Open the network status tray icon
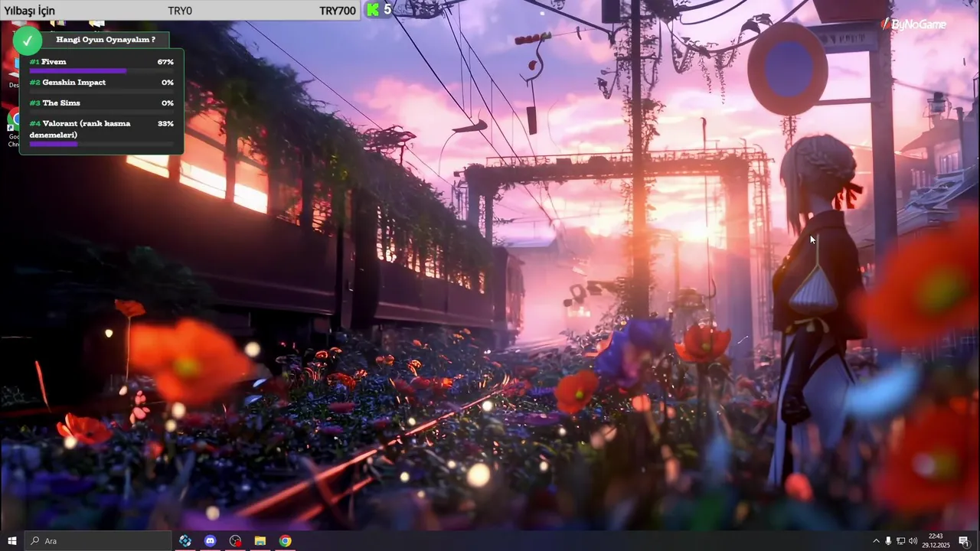Viewport: 980px width, 551px height. tap(900, 541)
